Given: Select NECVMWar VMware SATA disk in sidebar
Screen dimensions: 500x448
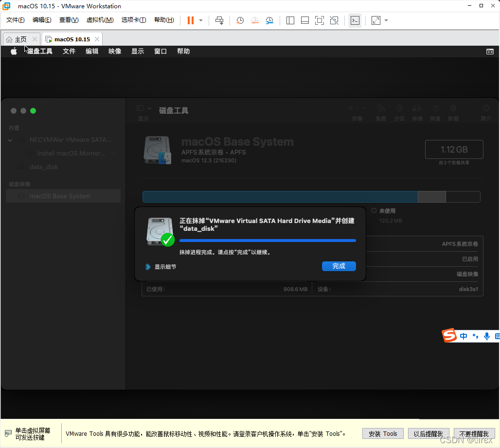Looking at the screenshot, I should (x=63, y=140).
